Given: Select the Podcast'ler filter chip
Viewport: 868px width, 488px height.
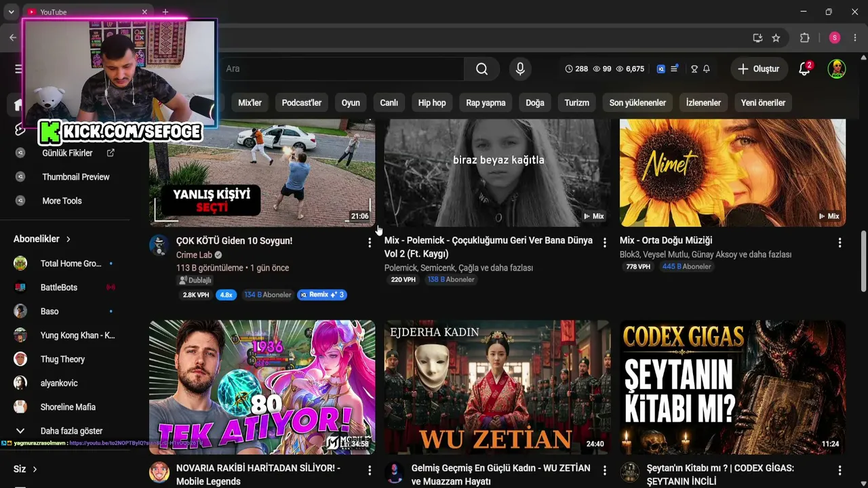Looking at the screenshot, I should tap(302, 103).
